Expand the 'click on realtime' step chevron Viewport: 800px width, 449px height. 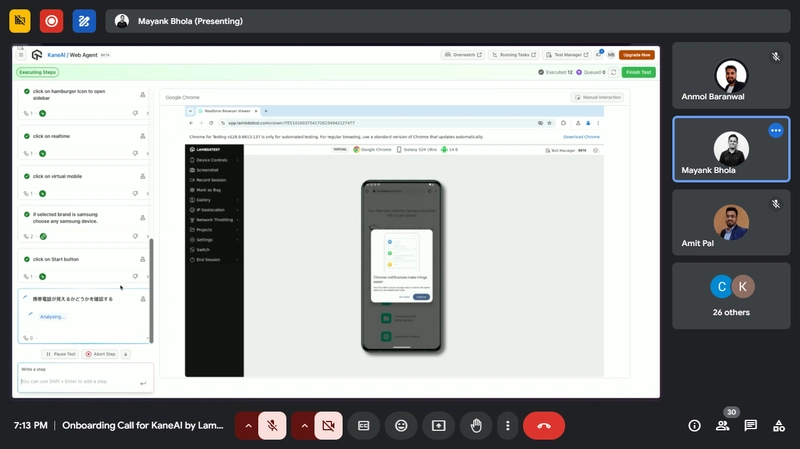(x=147, y=153)
